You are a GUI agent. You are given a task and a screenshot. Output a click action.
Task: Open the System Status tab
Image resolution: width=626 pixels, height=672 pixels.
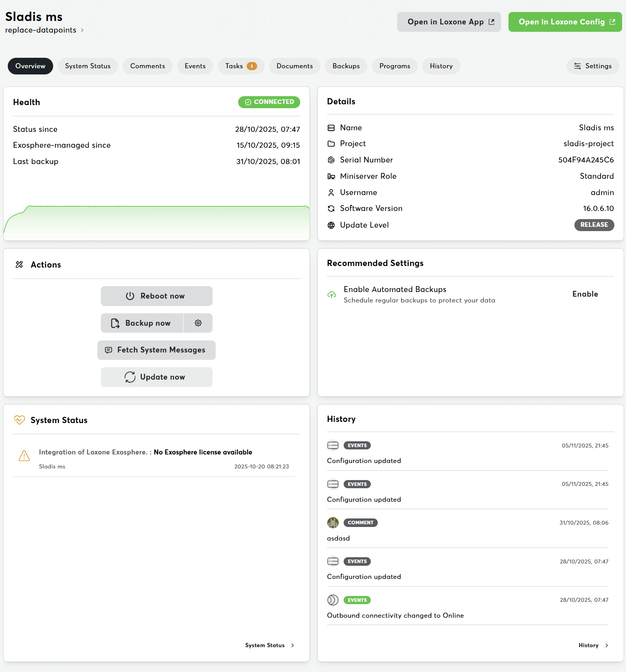88,66
